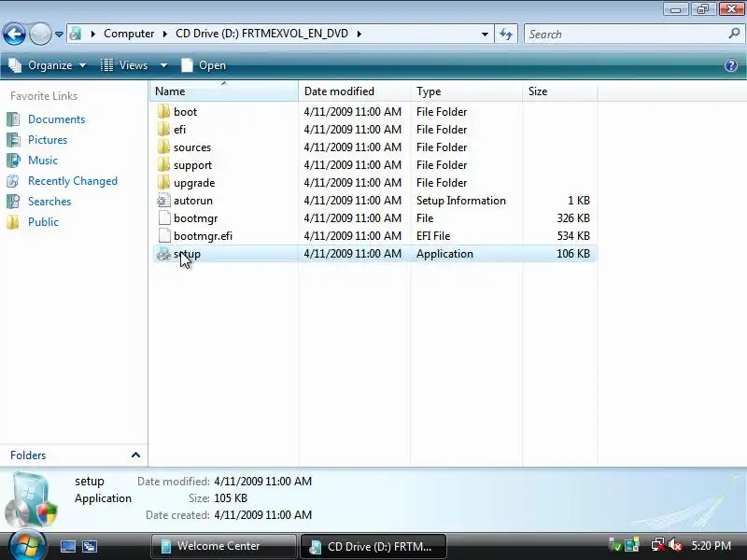Open the Views dropdown arrow
Image resolution: width=747 pixels, height=560 pixels.
pos(164,65)
